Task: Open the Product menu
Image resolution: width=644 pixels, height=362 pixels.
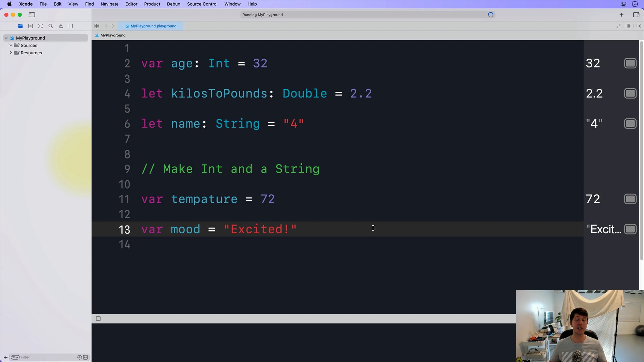Action: 152,4
